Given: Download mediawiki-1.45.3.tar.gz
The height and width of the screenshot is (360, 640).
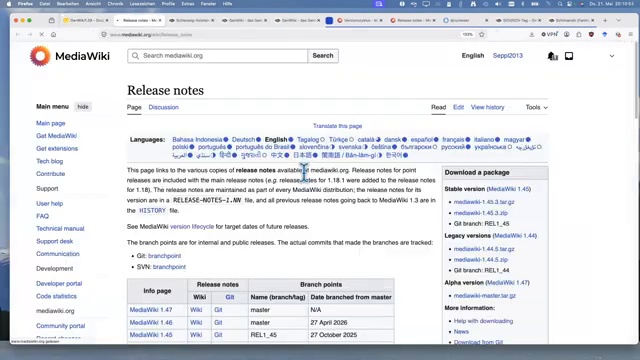Looking at the screenshot, I should click(484, 202).
